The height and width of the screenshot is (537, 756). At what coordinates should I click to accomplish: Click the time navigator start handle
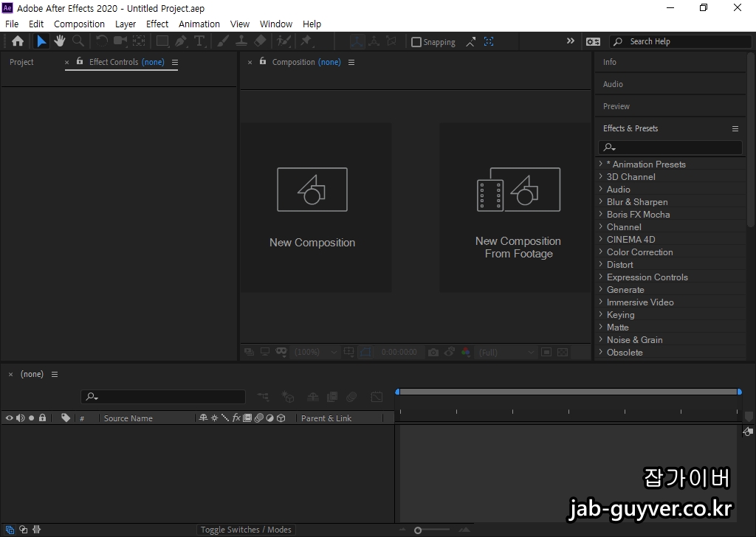[397, 392]
